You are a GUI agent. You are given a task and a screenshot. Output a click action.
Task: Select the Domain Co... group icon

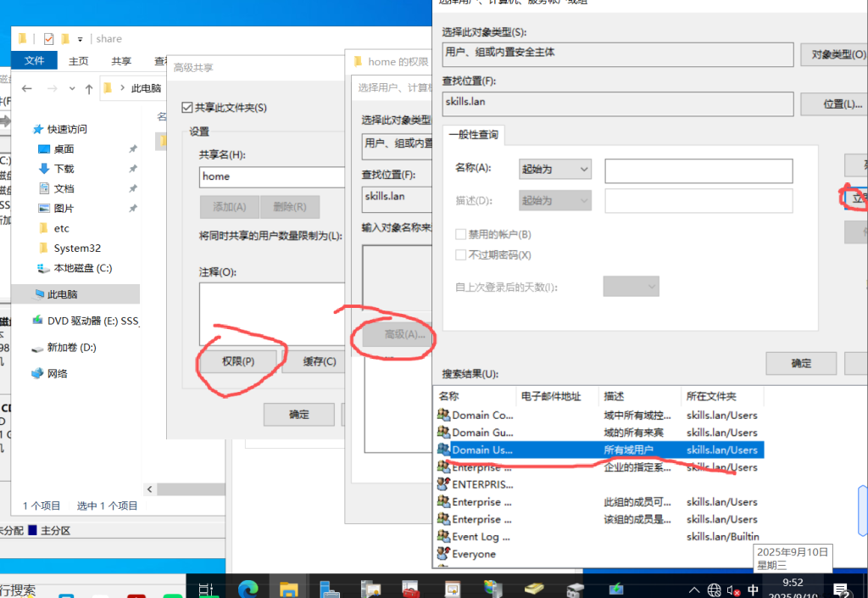click(x=443, y=415)
